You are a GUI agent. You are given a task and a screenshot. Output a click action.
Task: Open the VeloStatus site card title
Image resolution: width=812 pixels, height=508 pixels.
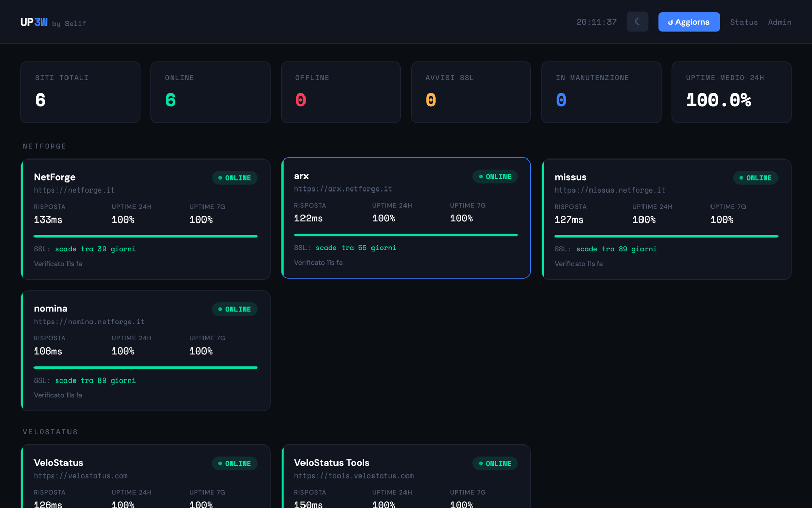click(58, 463)
